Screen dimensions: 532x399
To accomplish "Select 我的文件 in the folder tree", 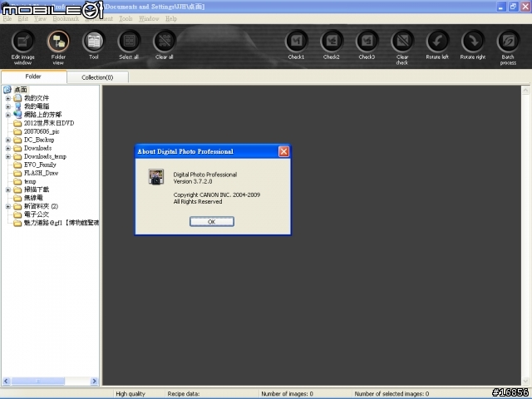I will pyautogui.click(x=37, y=98).
